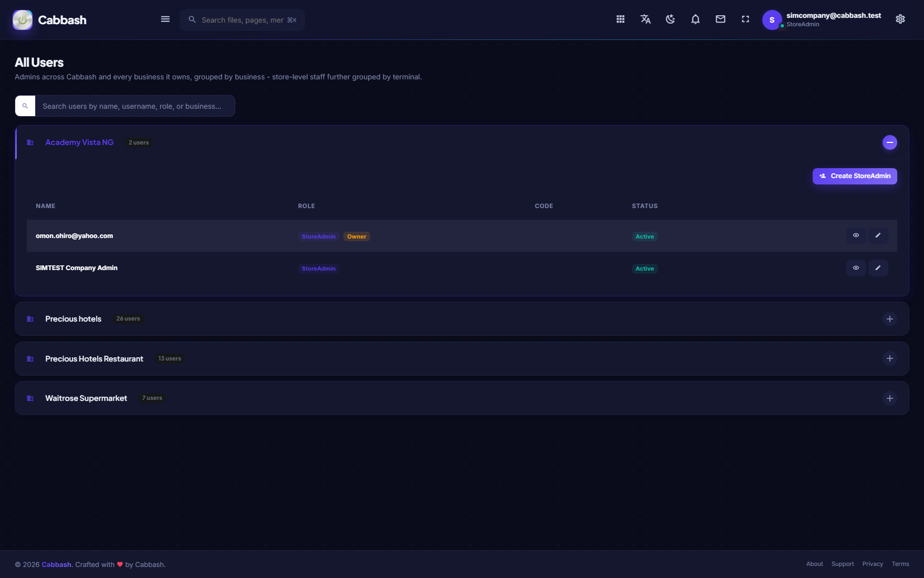
Task: Open the language translation icon
Action: pos(645,19)
